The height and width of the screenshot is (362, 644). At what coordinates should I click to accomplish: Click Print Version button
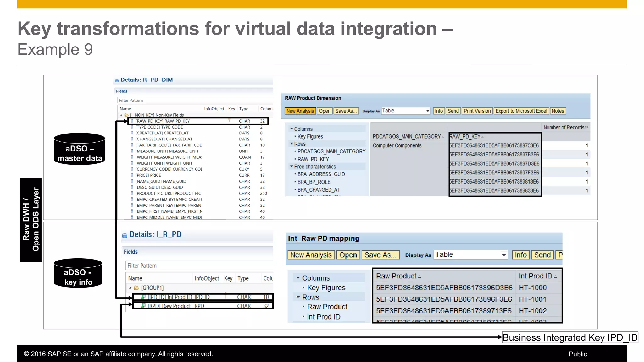pos(477,111)
